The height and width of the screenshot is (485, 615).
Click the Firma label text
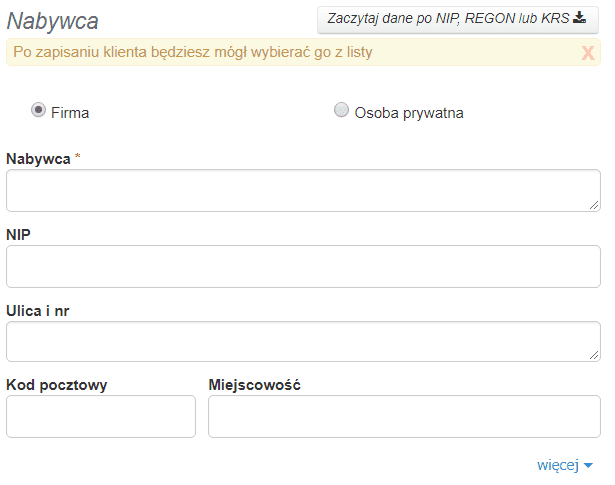[x=70, y=113]
